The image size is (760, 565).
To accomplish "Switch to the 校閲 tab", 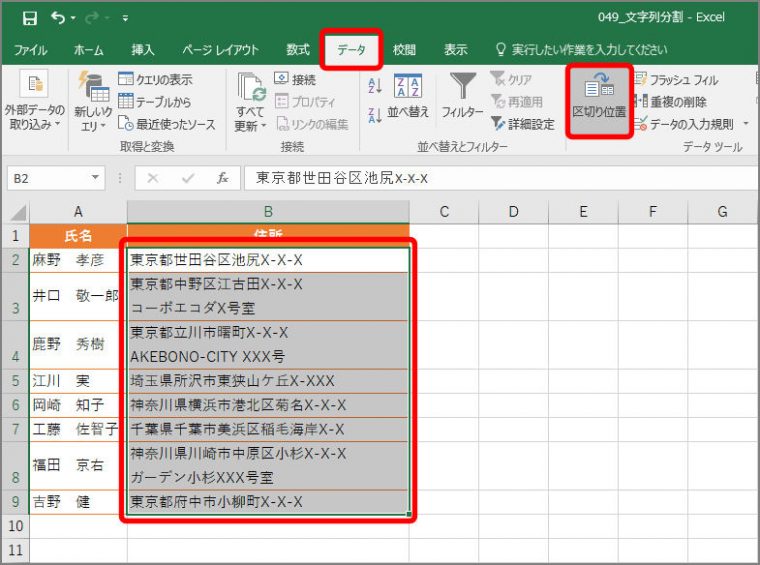I will tap(404, 49).
